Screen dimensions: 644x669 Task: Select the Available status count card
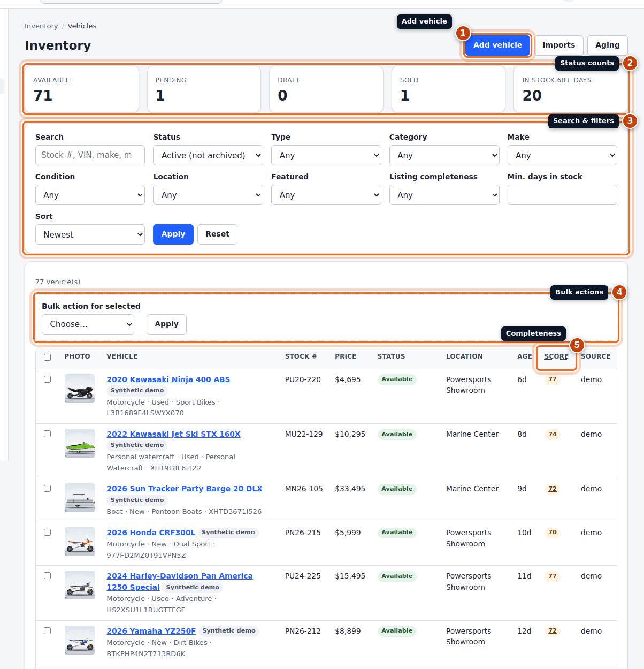[82, 89]
